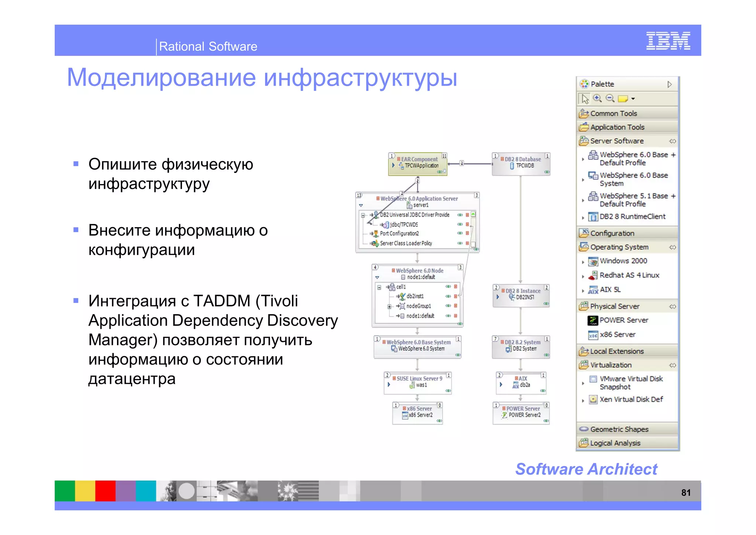Click the zoom out magnifier tool
Image resolution: width=756 pixels, height=535 pixels.
pos(610,98)
